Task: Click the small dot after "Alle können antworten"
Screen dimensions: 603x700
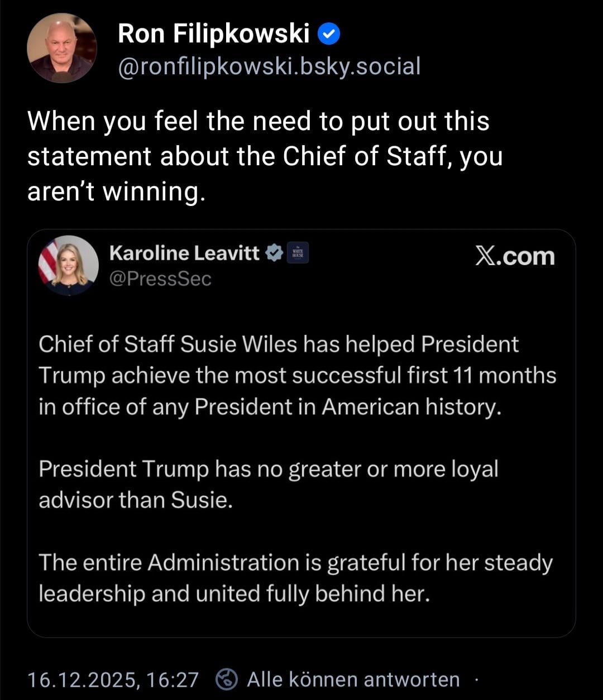Action: 476,680
